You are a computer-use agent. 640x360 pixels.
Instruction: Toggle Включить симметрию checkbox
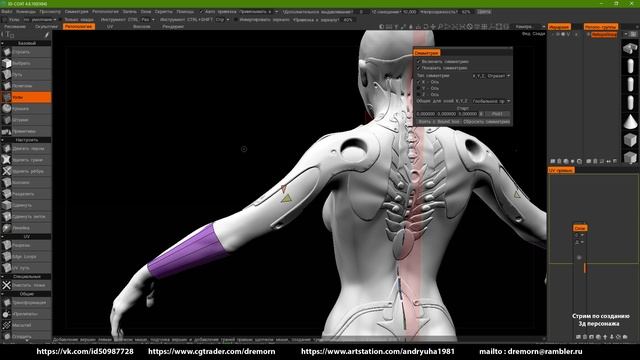419,62
